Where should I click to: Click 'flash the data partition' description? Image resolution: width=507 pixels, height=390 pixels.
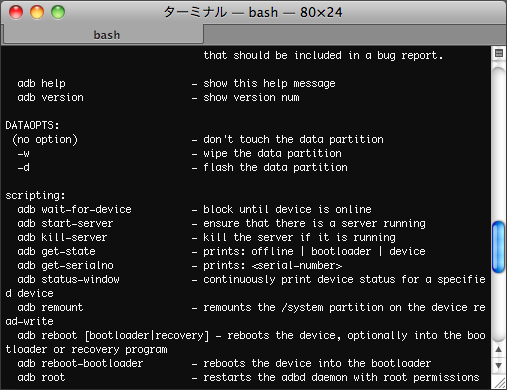tap(275, 167)
